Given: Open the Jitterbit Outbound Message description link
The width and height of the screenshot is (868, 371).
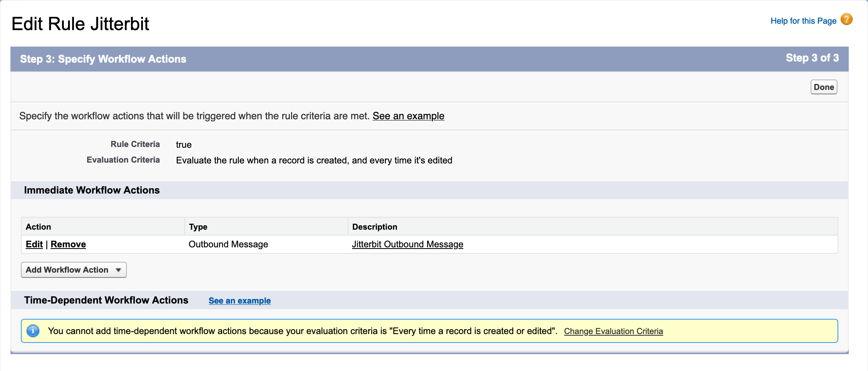Looking at the screenshot, I should [407, 244].
